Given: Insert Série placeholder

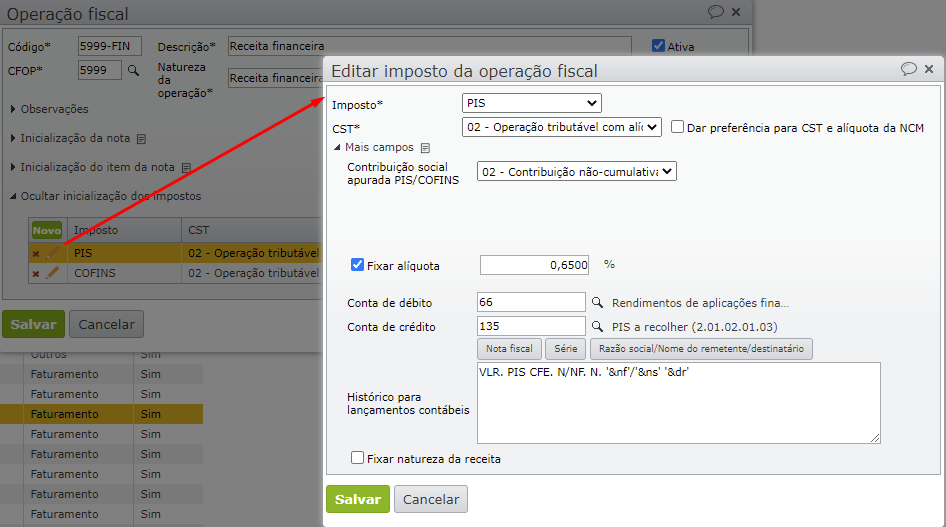Looking at the screenshot, I should click(565, 349).
